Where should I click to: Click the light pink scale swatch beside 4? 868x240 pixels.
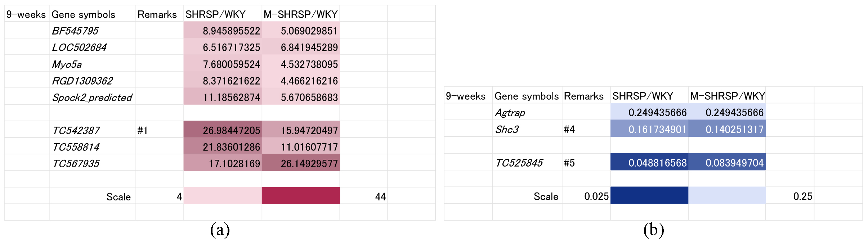223,196
